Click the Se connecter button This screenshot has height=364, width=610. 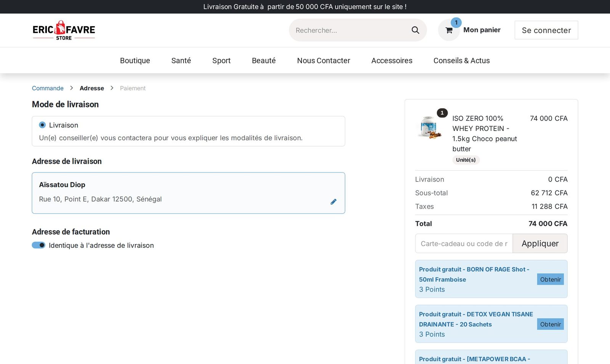point(546,30)
